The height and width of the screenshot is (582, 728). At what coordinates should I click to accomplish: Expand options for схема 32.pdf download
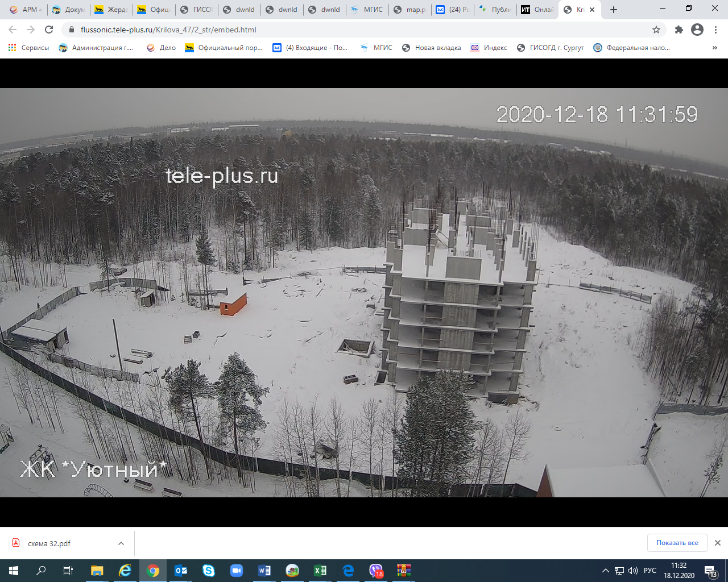coord(121,543)
